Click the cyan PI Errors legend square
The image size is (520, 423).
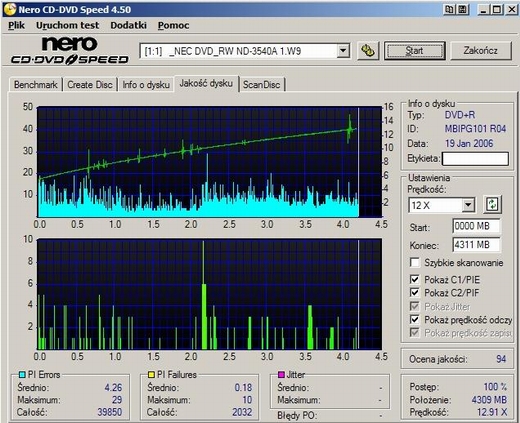[x=22, y=375]
